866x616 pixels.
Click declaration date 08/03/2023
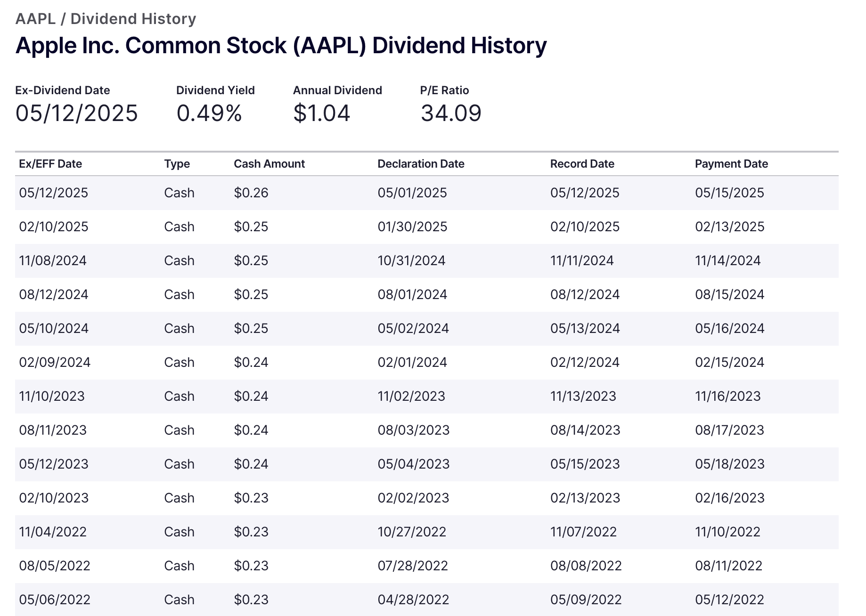(414, 430)
